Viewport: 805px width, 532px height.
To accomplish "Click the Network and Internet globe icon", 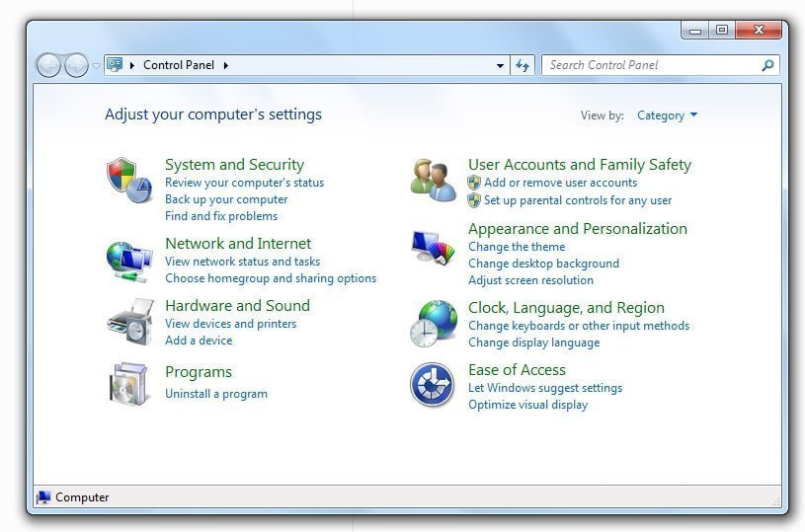I will tap(128, 262).
